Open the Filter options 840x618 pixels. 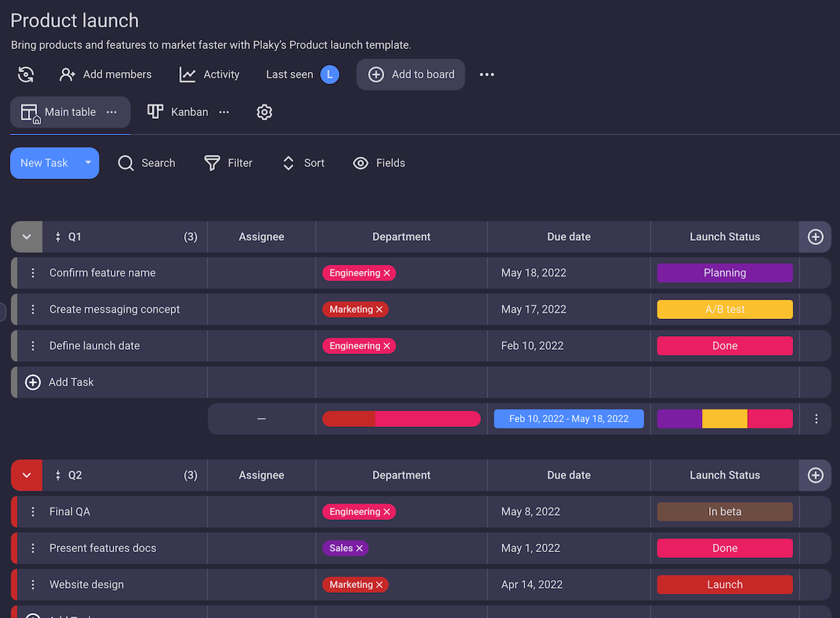click(228, 163)
